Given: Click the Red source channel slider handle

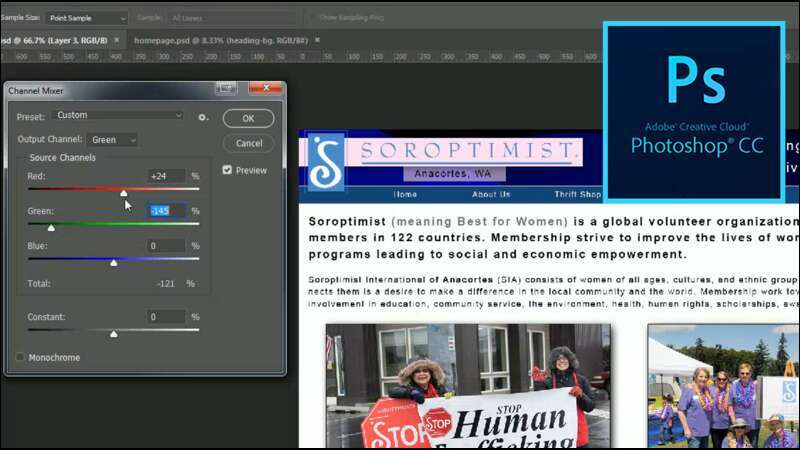Looking at the screenshot, I should pos(123,193).
